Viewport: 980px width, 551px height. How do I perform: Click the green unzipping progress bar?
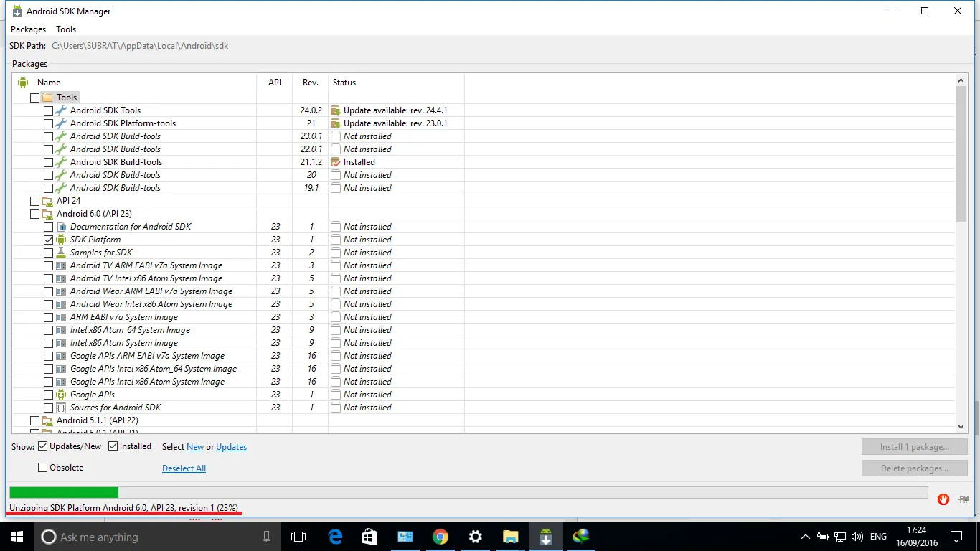(64, 492)
